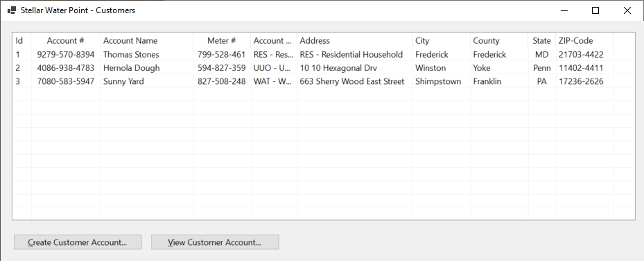Click the Penn state cell
Image resolution: width=644 pixels, height=261 pixels.
click(x=541, y=68)
